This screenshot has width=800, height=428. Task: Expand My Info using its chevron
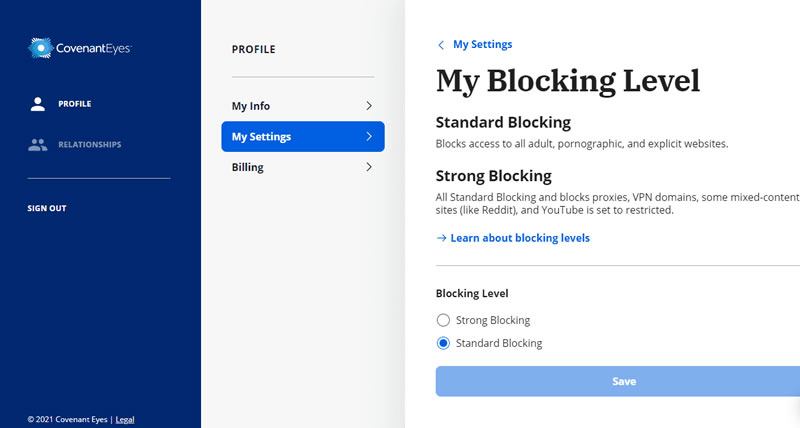click(369, 106)
